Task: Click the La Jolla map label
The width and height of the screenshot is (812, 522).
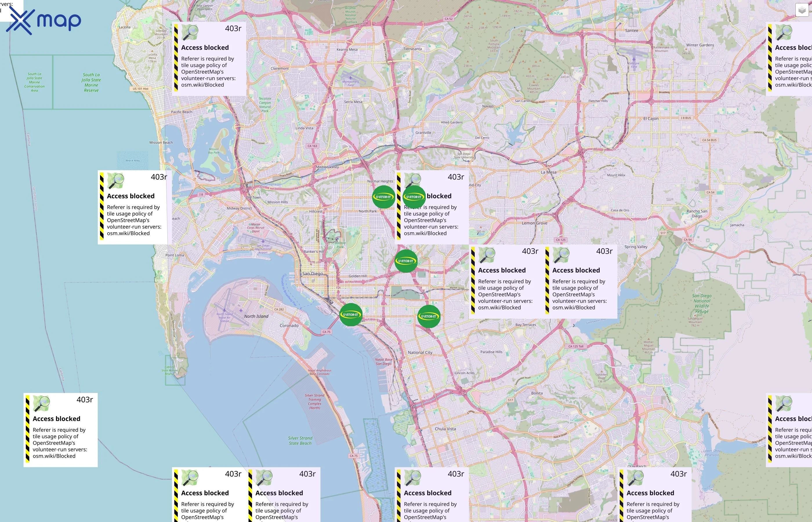Action: point(124,27)
